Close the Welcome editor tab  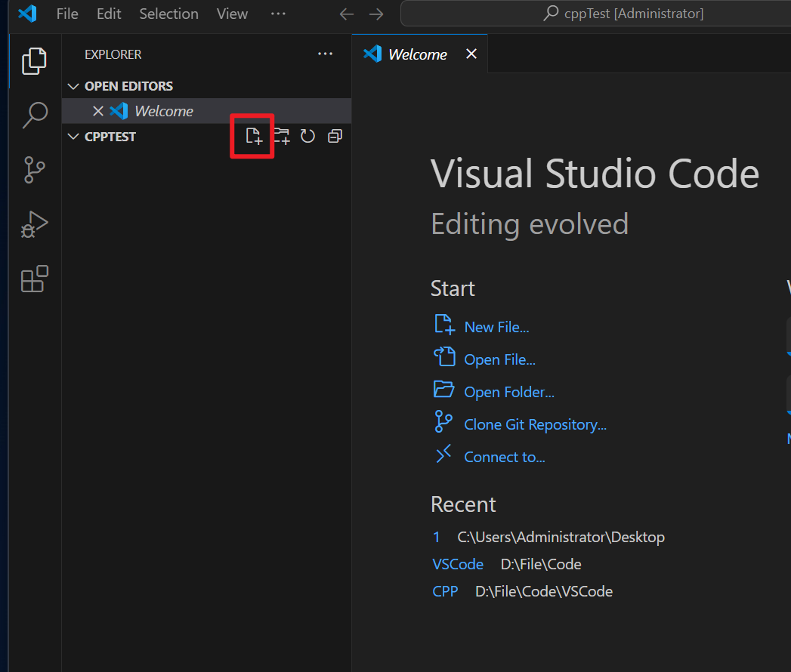click(471, 54)
